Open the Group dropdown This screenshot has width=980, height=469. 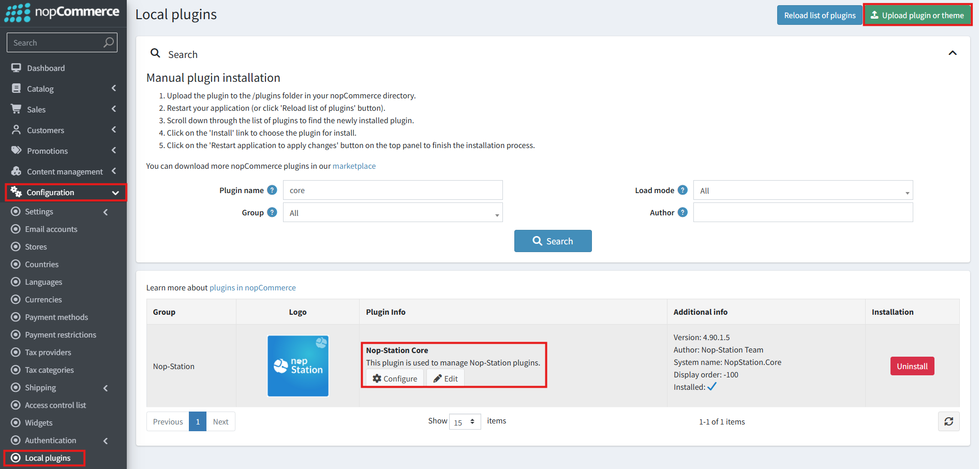(x=393, y=212)
